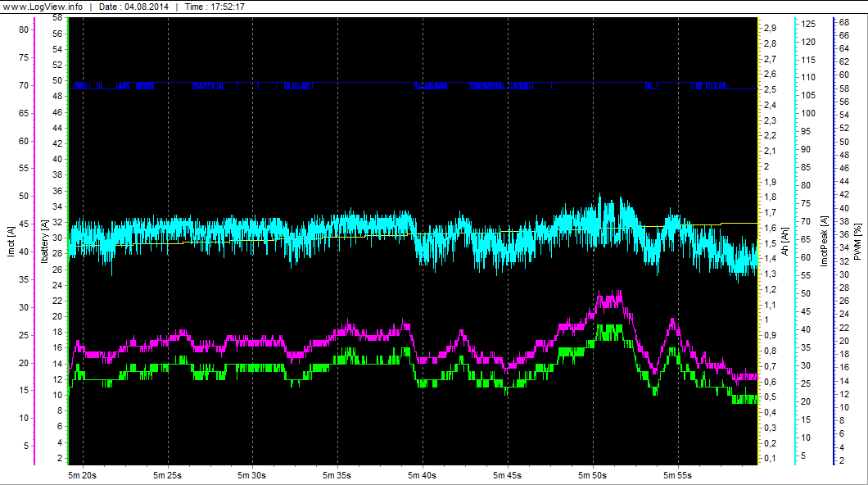Click value 2,9 on the Ah axis
Screen dimensions: 868x485
tap(770, 28)
